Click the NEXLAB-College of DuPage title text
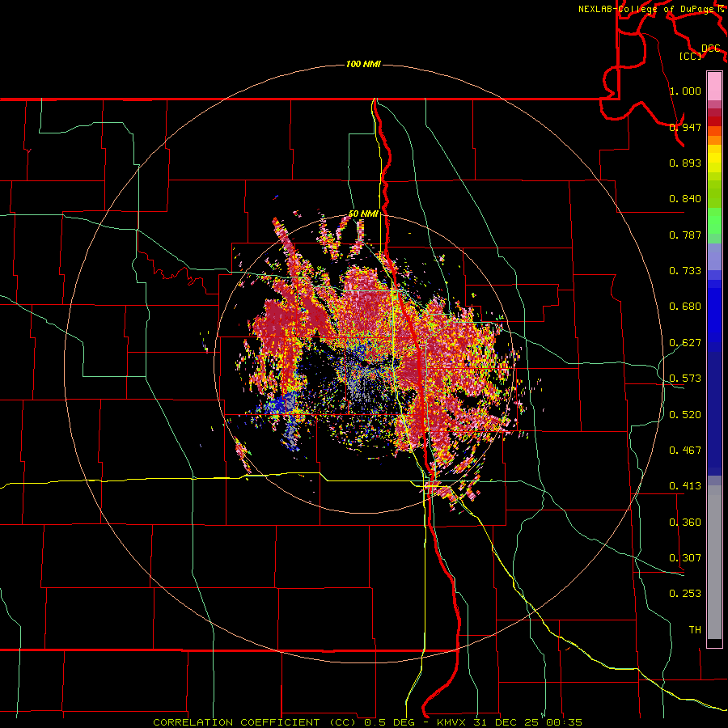The image size is (728, 728). [x=646, y=9]
